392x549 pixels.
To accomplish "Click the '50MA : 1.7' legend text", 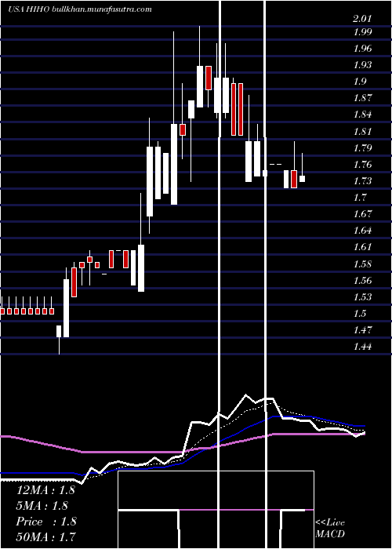I will (x=45, y=536).
